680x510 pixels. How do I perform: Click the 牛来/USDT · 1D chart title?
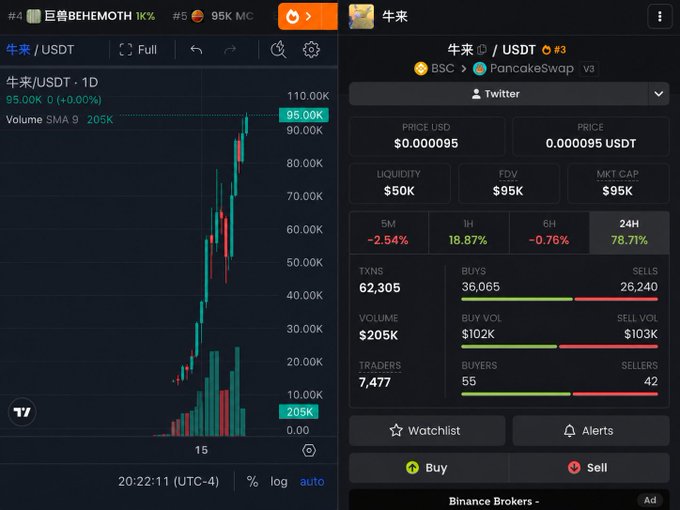[x=52, y=82]
